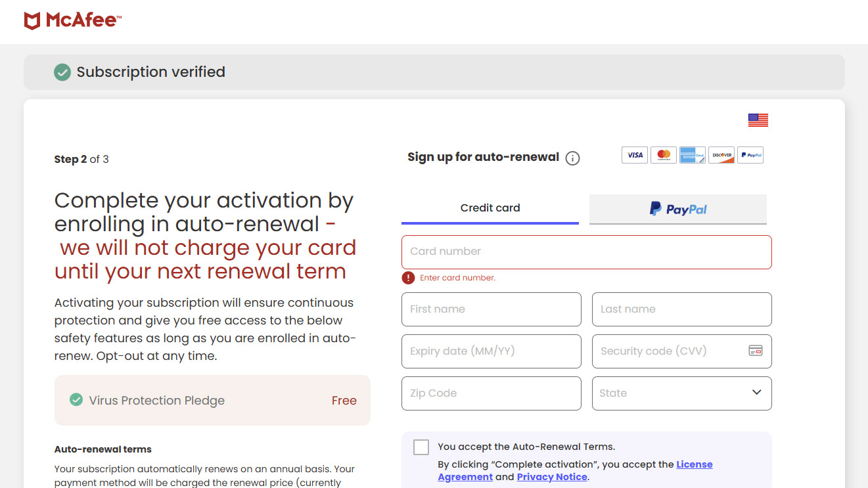Click the US flag country selector
Viewport: 868px width, 488px height.
point(758,120)
